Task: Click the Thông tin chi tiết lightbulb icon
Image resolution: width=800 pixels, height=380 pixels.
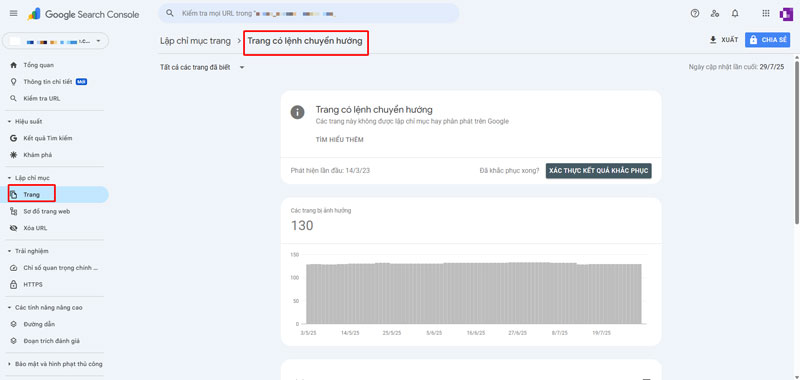Action: tap(14, 82)
